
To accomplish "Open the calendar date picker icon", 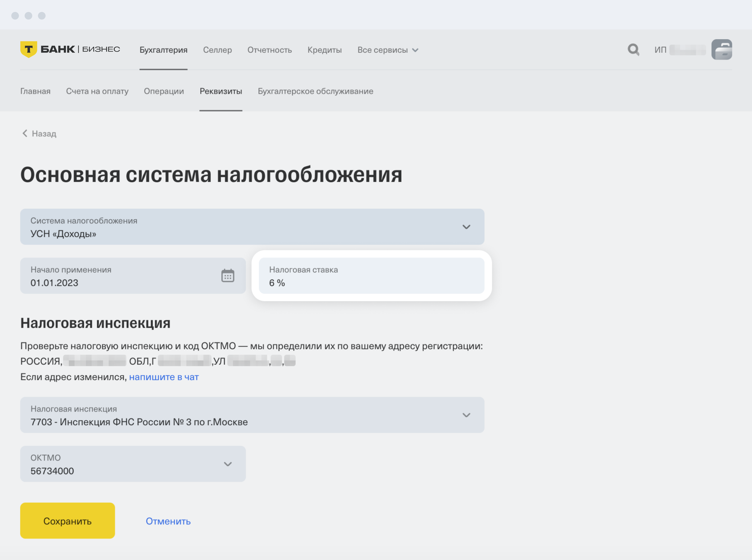I will click(228, 276).
